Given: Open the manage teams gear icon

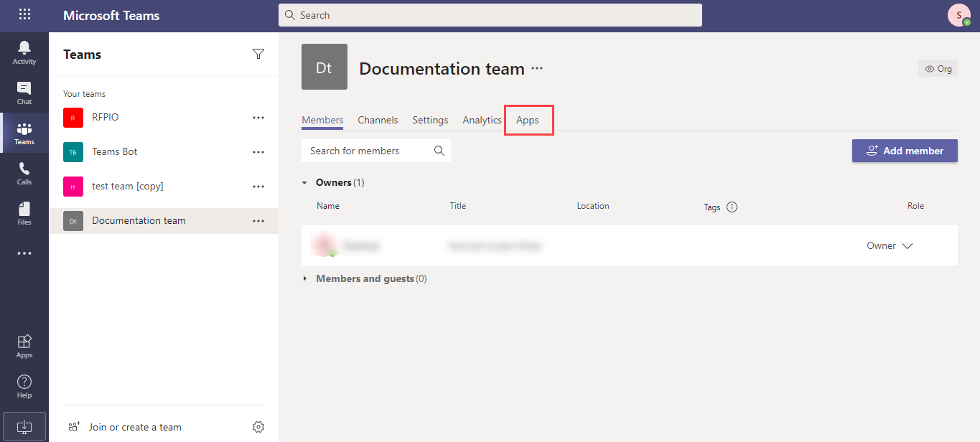Looking at the screenshot, I should tap(258, 427).
